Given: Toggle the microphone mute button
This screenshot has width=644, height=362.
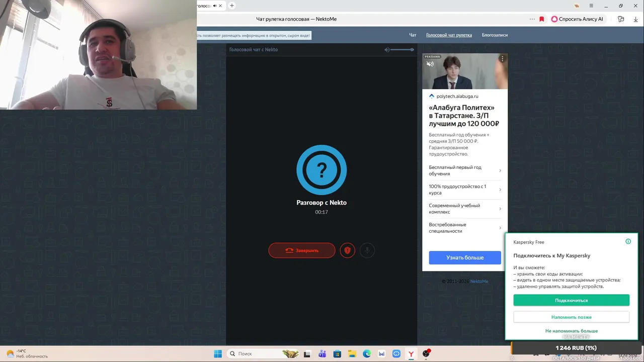Looking at the screenshot, I should coord(367,250).
